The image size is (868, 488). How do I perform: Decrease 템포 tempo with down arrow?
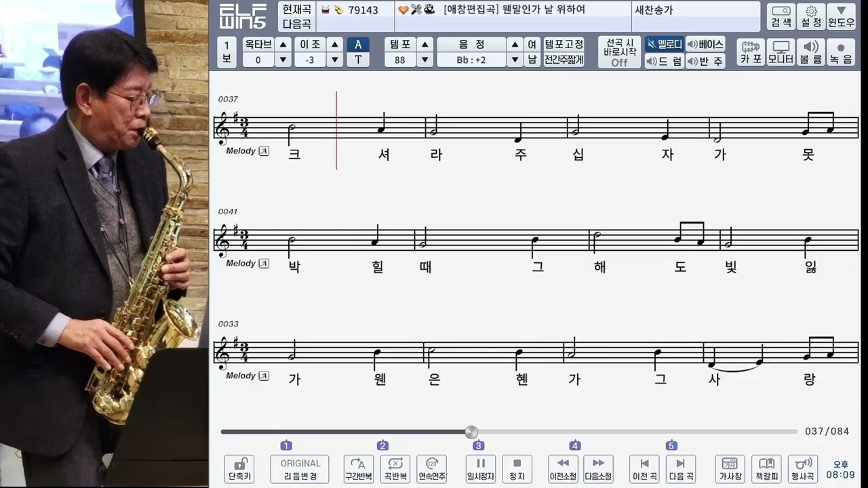pyautogui.click(x=425, y=60)
